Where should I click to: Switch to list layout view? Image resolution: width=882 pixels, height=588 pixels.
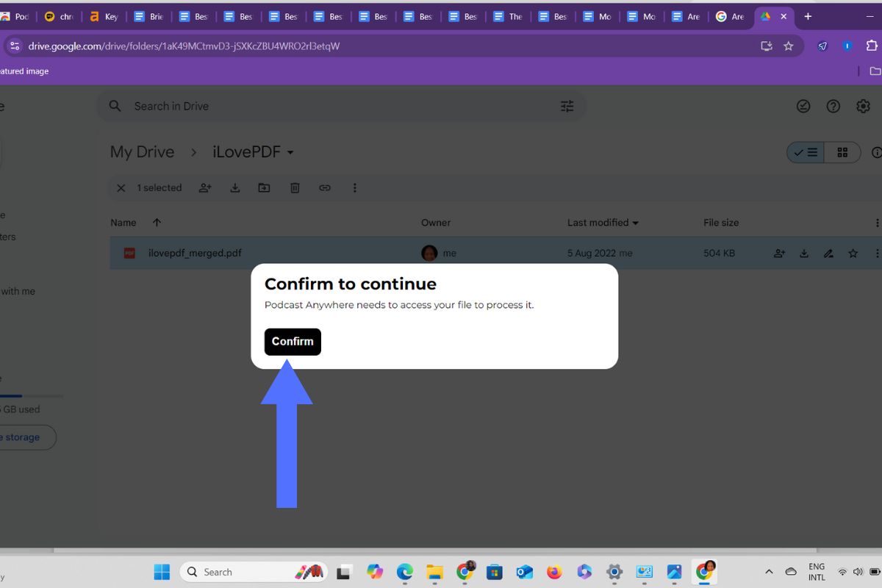coord(806,153)
